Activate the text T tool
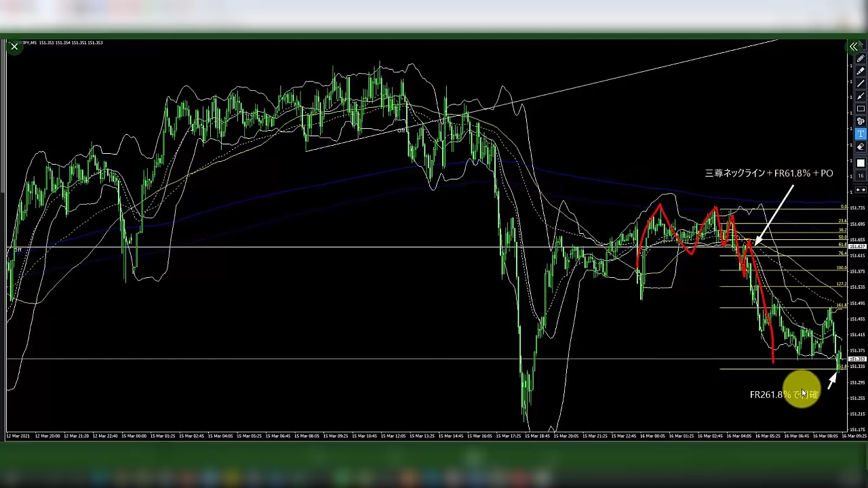The image size is (868, 488). click(861, 134)
